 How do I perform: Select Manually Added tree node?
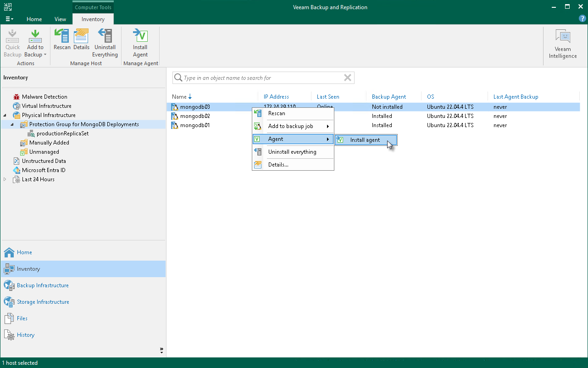pyautogui.click(x=49, y=143)
